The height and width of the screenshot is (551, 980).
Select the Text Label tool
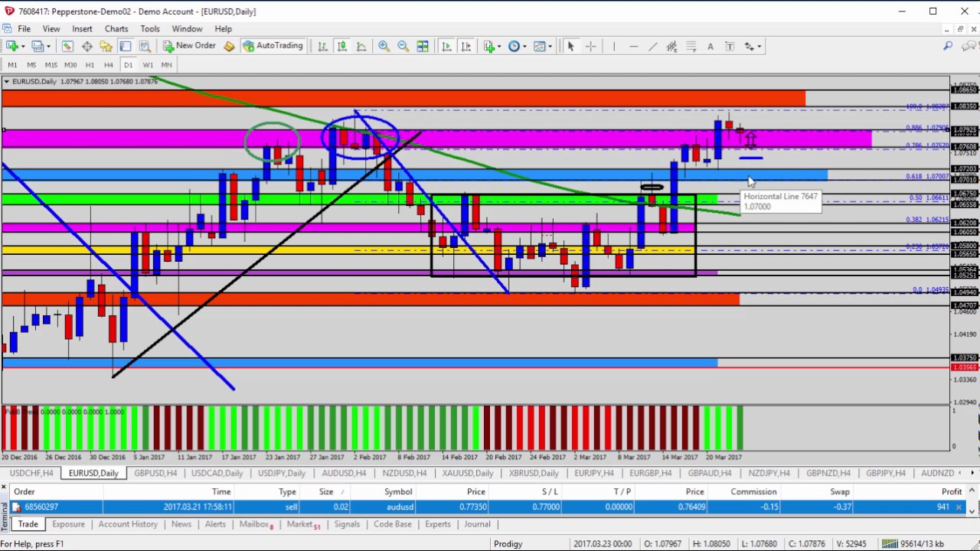pos(729,46)
